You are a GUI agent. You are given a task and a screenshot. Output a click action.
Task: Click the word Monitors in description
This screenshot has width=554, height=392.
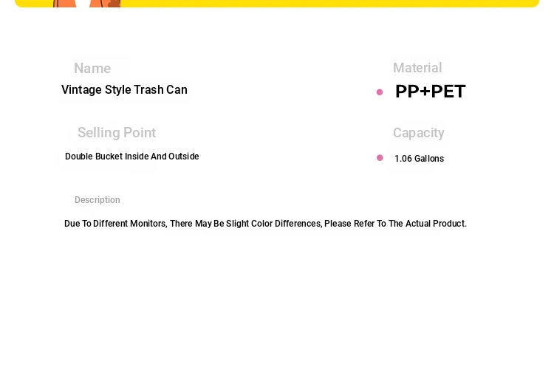148,224
